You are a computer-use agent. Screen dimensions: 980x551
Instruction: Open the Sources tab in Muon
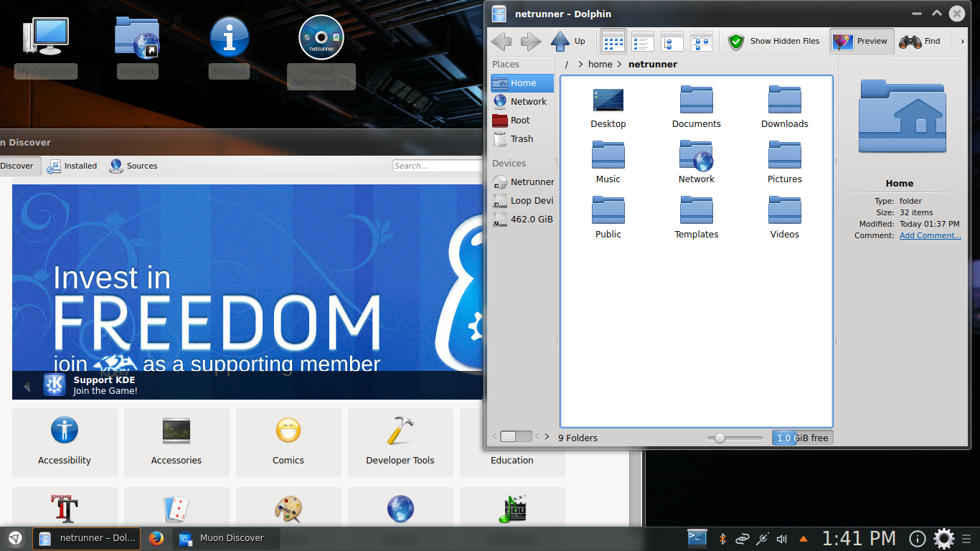click(x=133, y=166)
